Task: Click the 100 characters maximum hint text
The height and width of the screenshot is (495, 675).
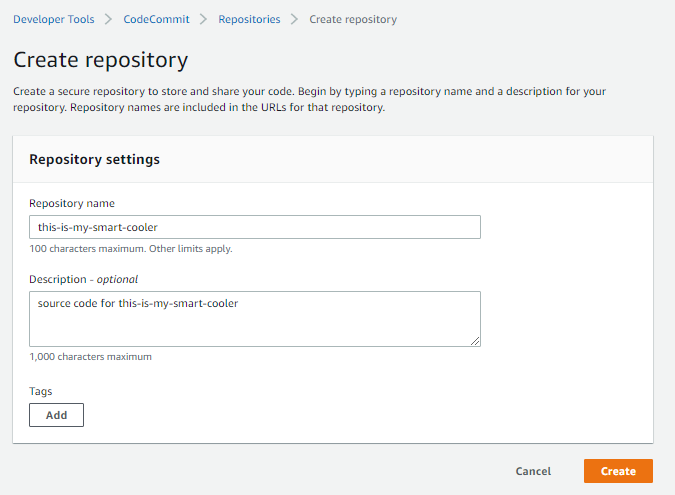Action: click(131, 249)
